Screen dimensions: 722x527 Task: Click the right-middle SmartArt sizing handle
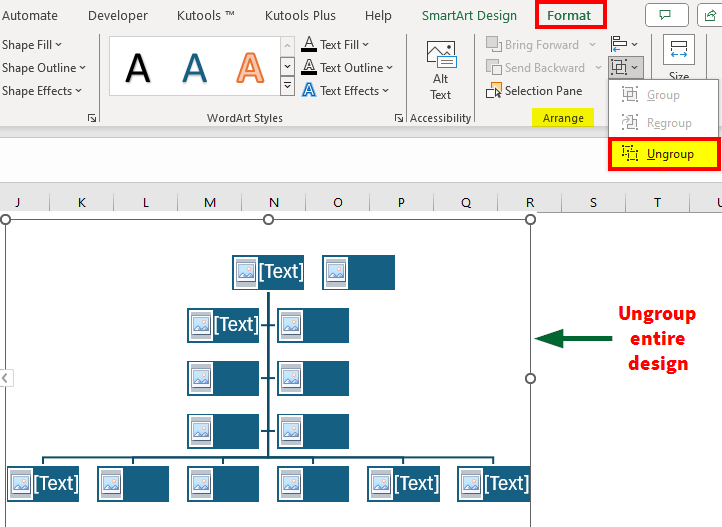[530, 378]
